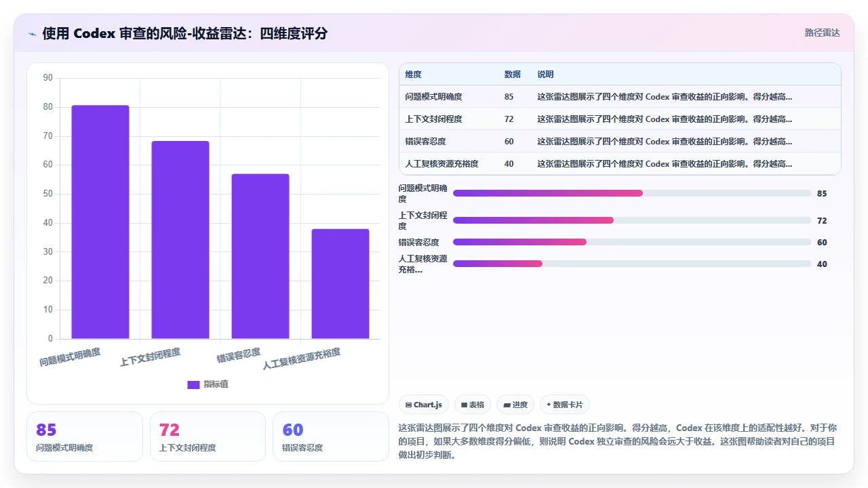Click the x-axis label 上下文封闭程度

click(150, 357)
